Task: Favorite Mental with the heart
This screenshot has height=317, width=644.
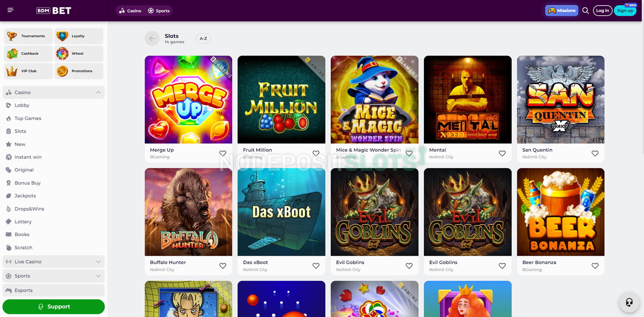Action: (x=502, y=153)
